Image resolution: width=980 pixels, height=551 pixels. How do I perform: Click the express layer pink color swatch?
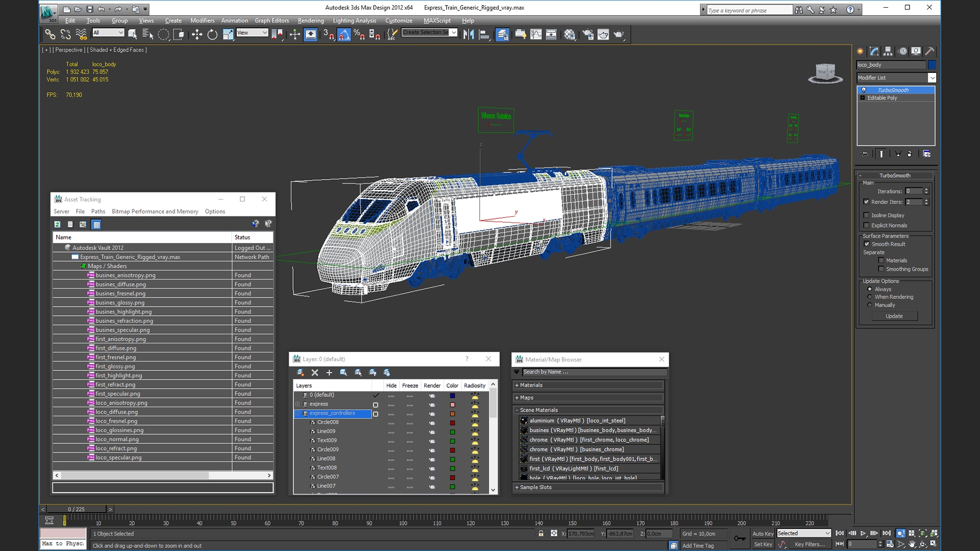(452, 405)
